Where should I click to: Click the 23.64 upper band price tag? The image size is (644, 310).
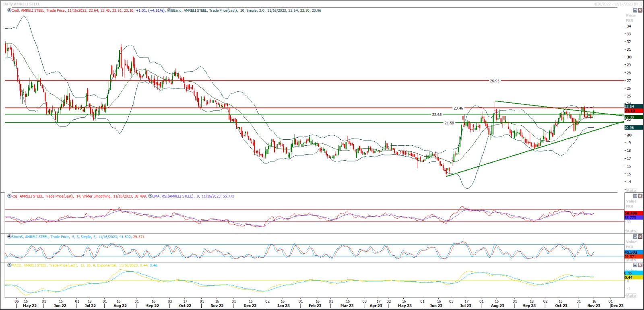point(634,107)
